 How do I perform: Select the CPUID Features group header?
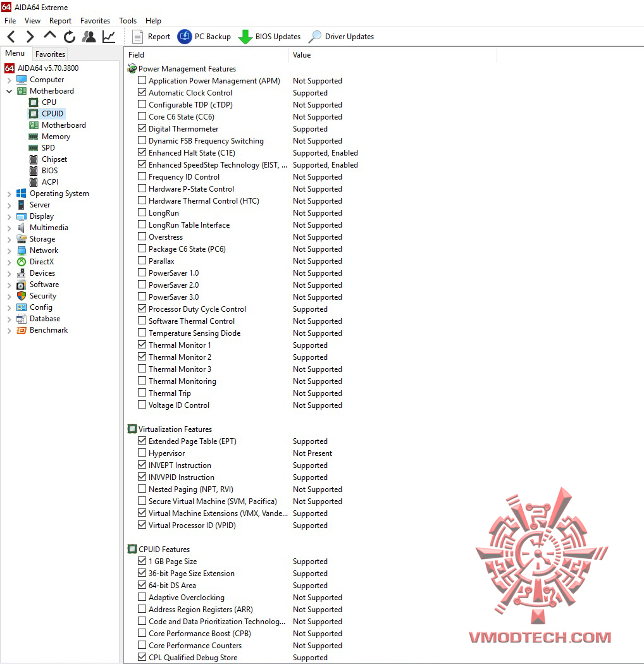(x=164, y=550)
